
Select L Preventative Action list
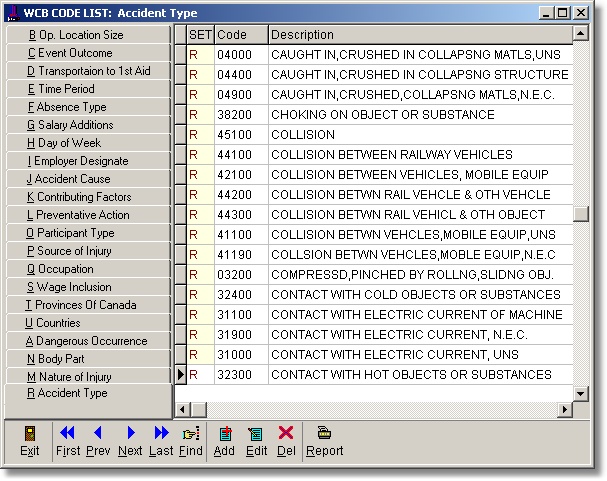coord(88,215)
